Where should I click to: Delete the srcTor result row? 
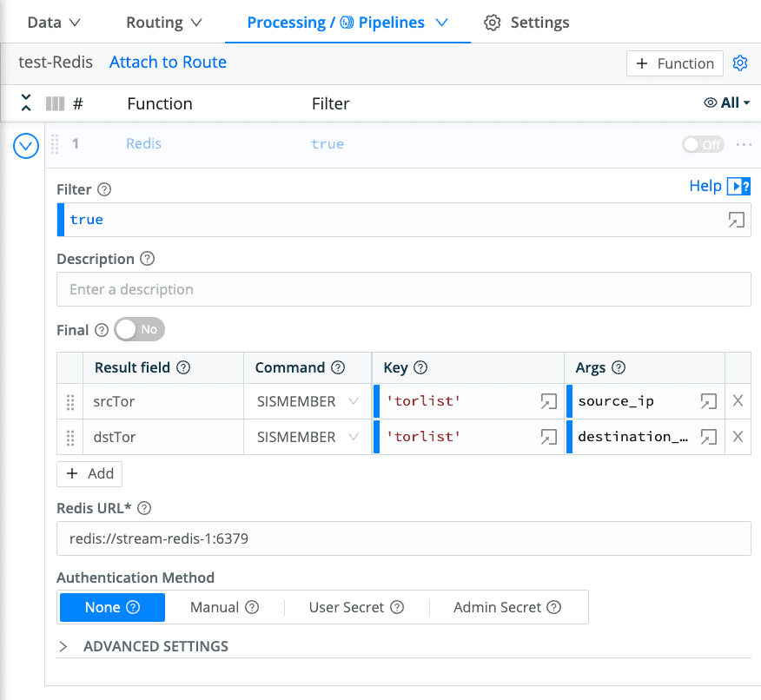(738, 401)
